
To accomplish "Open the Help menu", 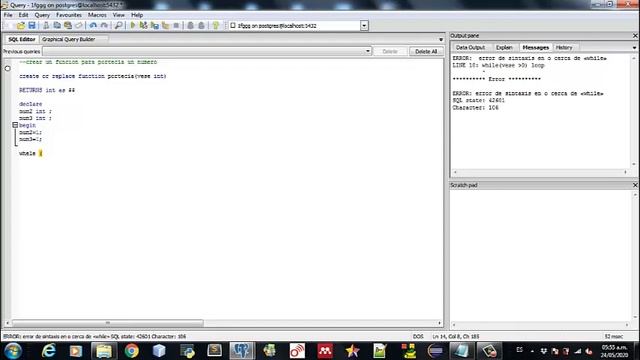I will (x=137, y=15).
